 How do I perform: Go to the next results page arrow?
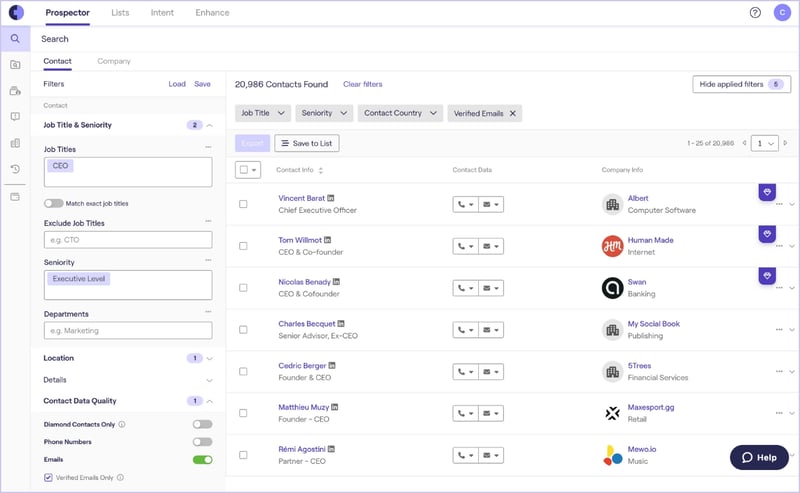point(786,143)
